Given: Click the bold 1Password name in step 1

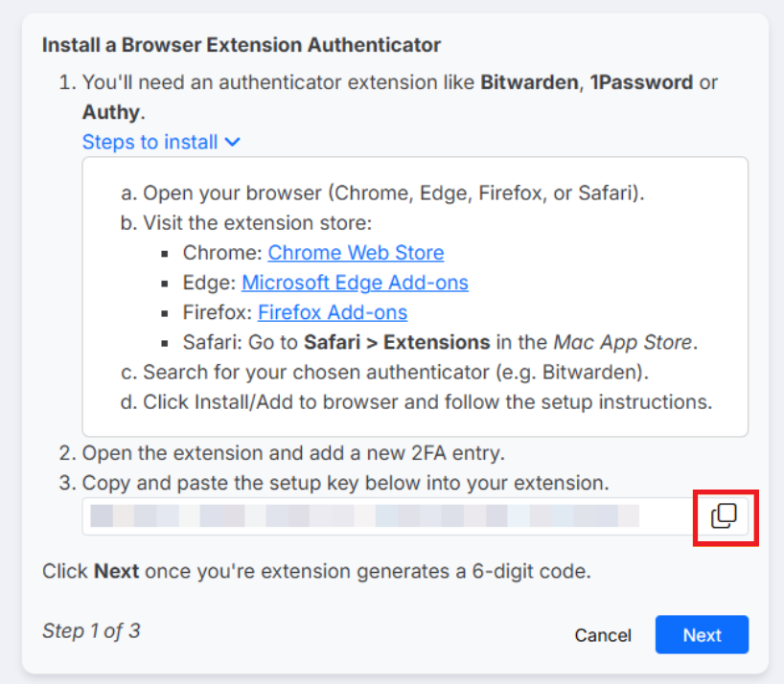Looking at the screenshot, I should (641, 82).
